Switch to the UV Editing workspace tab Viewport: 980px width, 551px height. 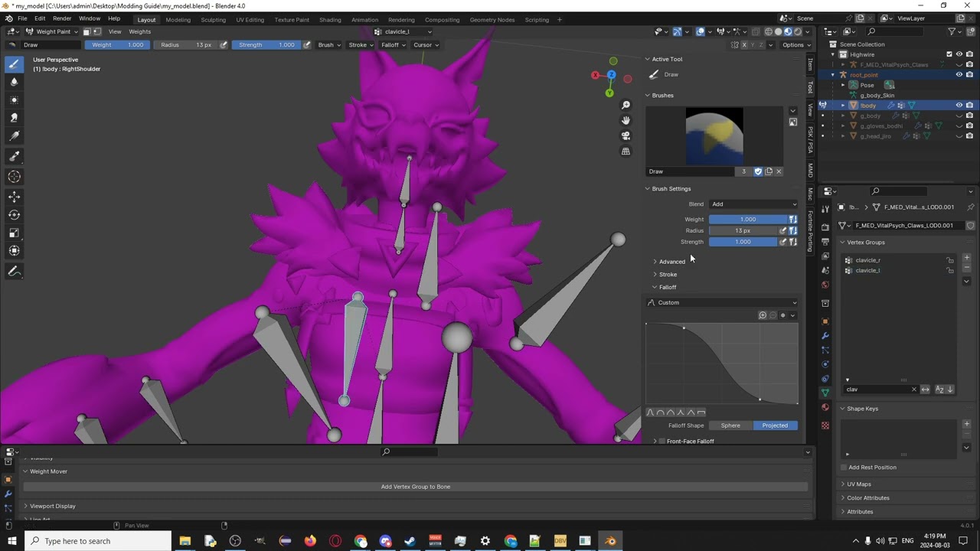[x=250, y=19]
